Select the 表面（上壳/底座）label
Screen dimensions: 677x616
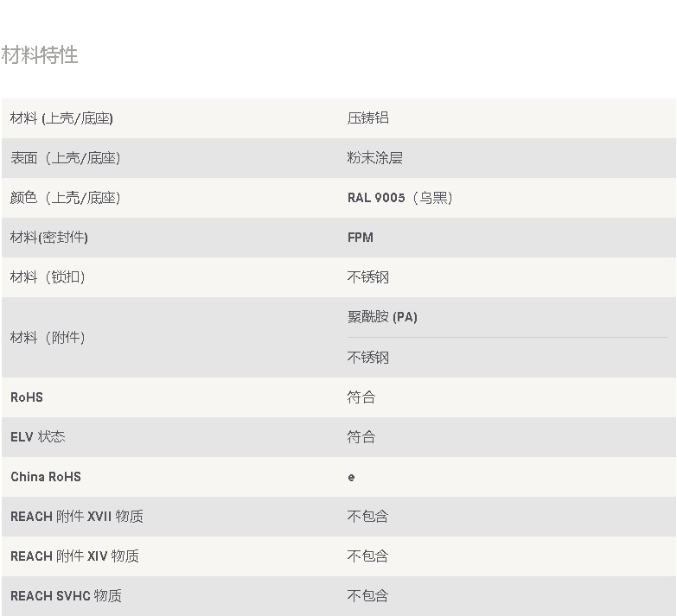tap(65, 158)
